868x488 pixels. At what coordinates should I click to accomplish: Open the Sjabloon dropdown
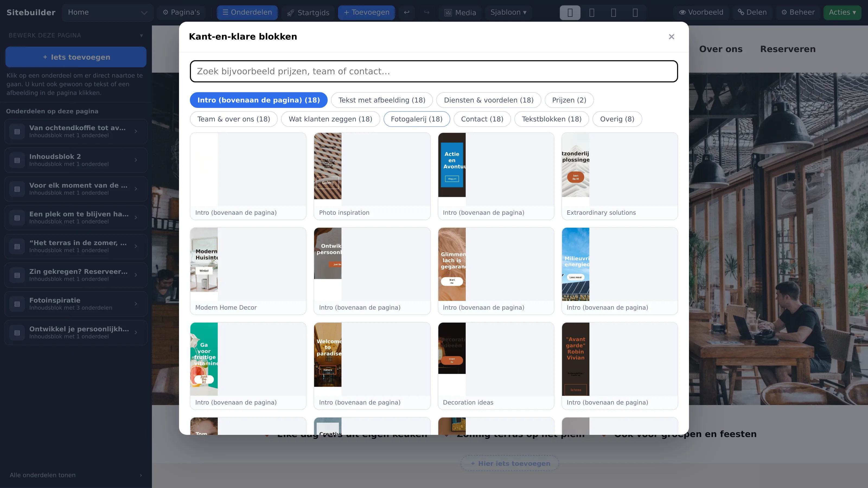[508, 12]
